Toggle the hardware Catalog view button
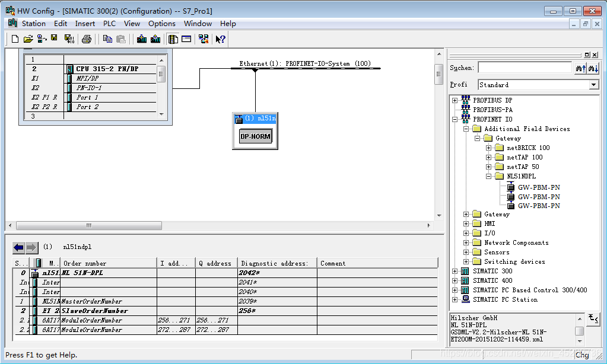 pyautogui.click(x=173, y=39)
